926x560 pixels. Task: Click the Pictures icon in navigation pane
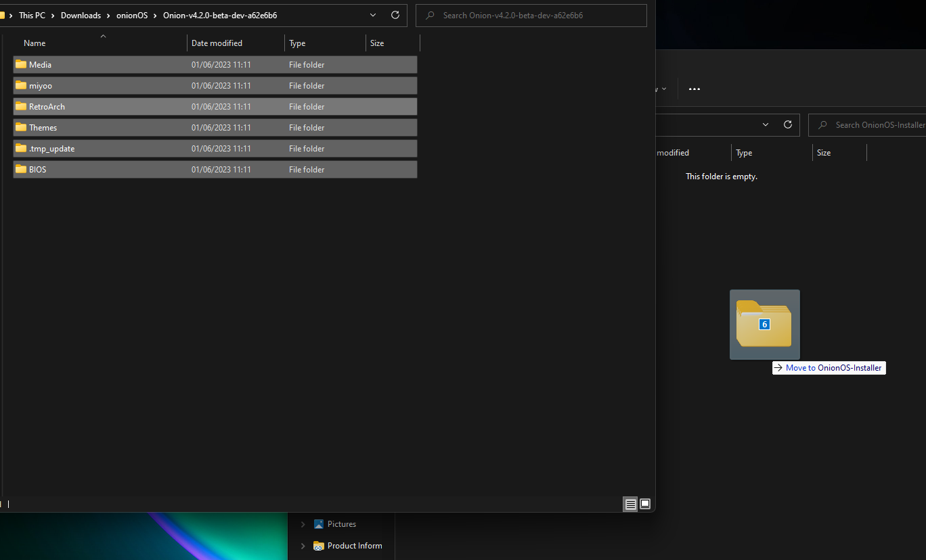(319, 524)
